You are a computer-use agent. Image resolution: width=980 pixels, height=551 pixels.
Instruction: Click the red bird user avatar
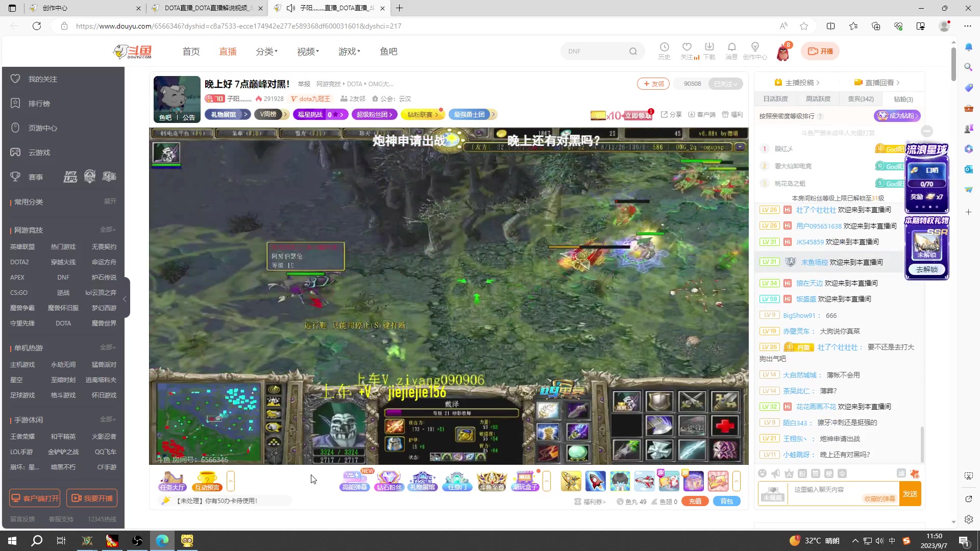[x=783, y=52]
